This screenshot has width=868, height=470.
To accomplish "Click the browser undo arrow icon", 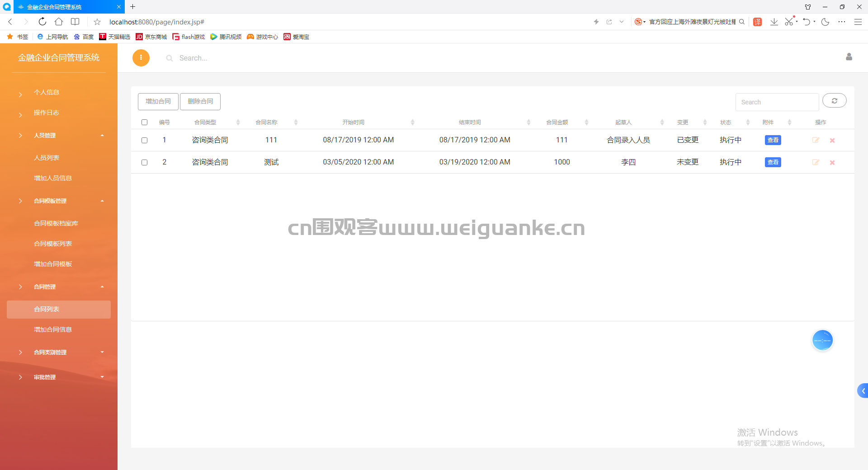I will [x=807, y=22].
